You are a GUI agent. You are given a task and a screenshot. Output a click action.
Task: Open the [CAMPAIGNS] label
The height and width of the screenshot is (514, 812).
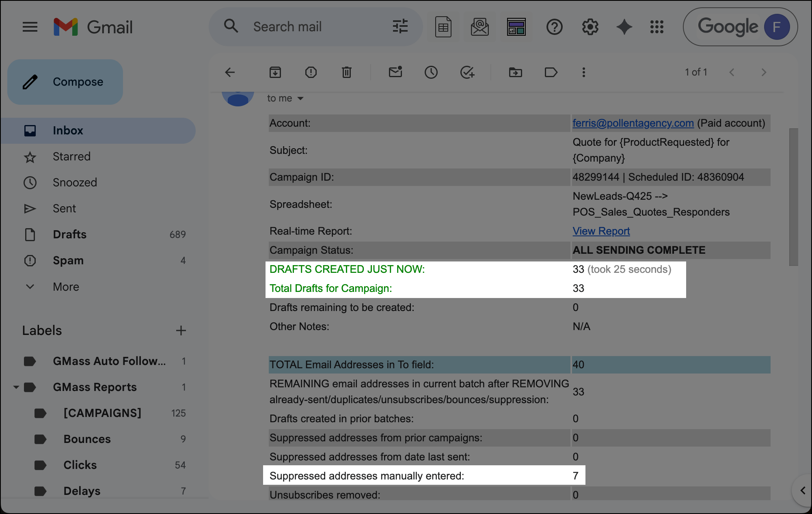(102, 413)
